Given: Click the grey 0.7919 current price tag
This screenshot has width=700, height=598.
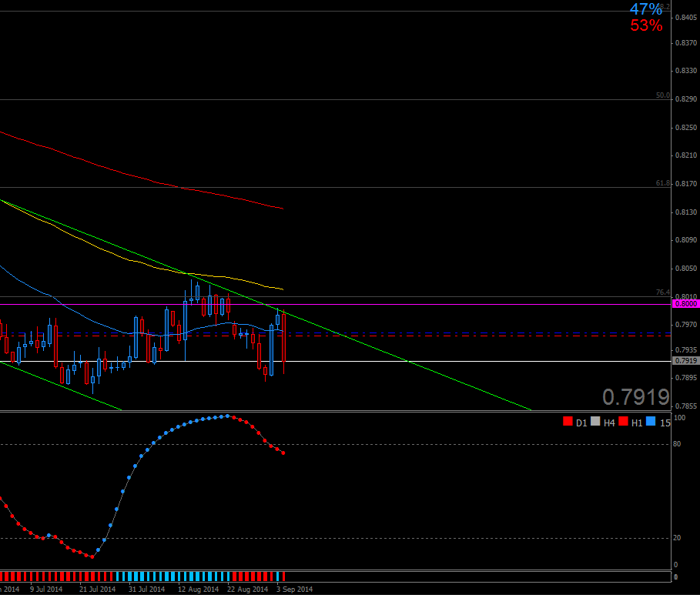Looking at the screenshot, I should 685,361.
